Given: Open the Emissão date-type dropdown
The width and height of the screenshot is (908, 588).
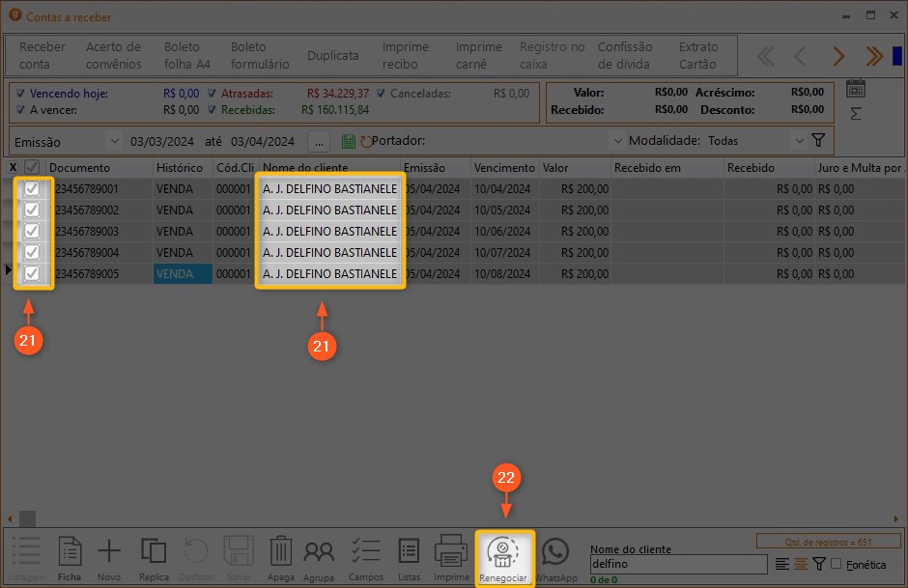Looking at the screenshot, I should 114,142.
